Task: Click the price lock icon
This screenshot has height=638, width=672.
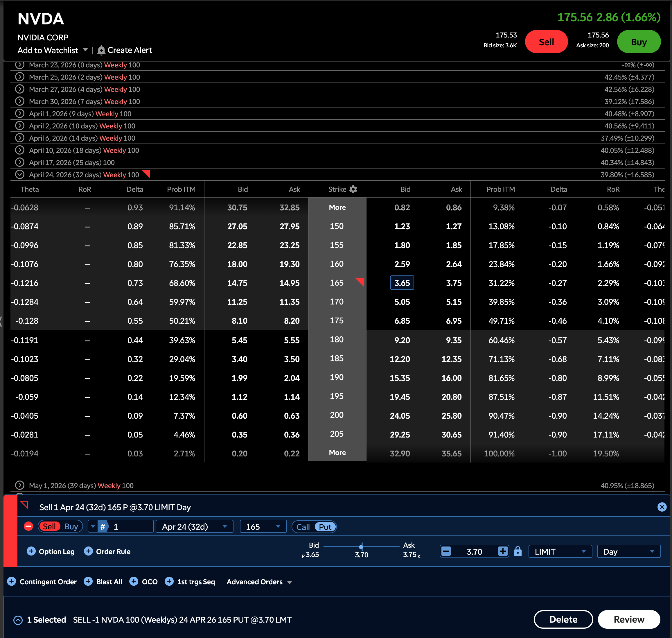Action: coord(517,551)
